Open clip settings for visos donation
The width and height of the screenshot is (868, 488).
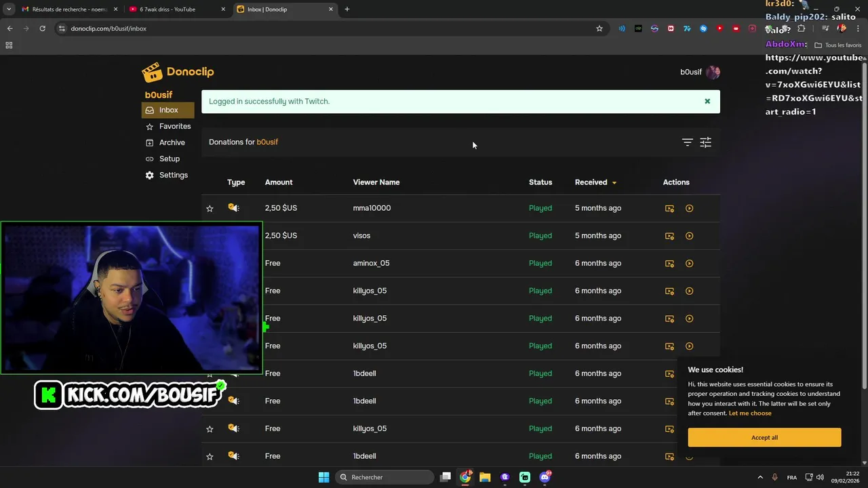pyautogui.click(x=669, y=236)
